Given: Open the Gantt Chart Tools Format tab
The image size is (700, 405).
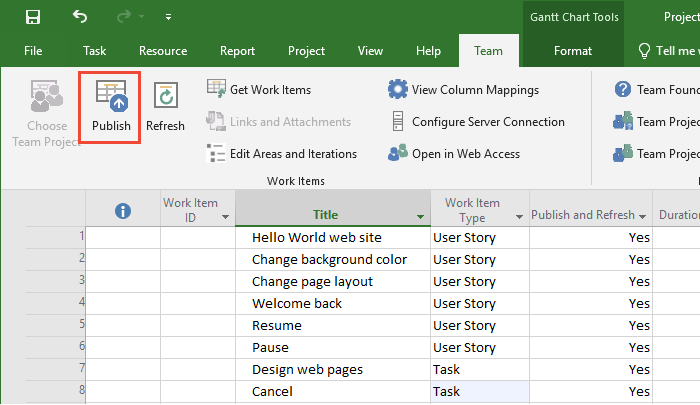Looking at the screenshot, I should 573,51.
